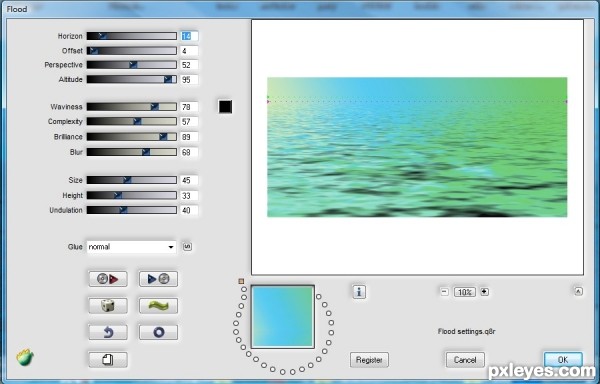
Task: Click the 'Flood settings.q8r' file name
Action: coord(466,332)
